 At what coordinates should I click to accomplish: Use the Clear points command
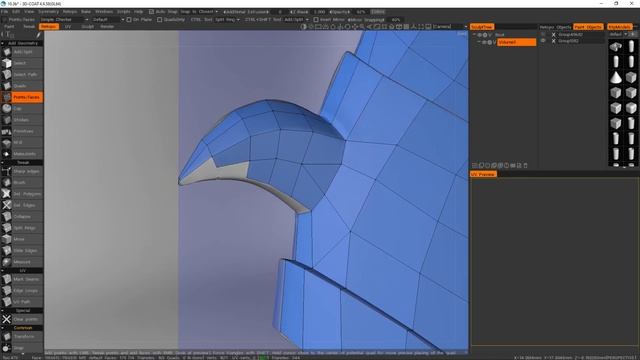pos(22,319)
